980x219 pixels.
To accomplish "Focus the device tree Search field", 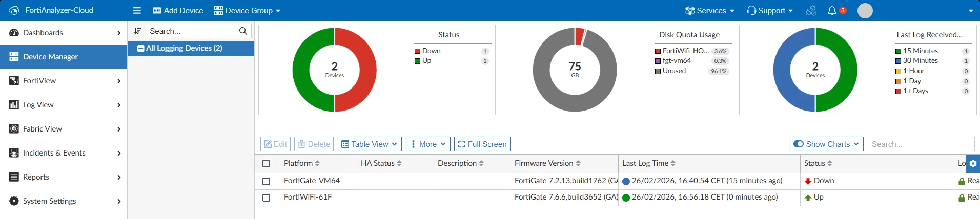I will tap(199, 31).
